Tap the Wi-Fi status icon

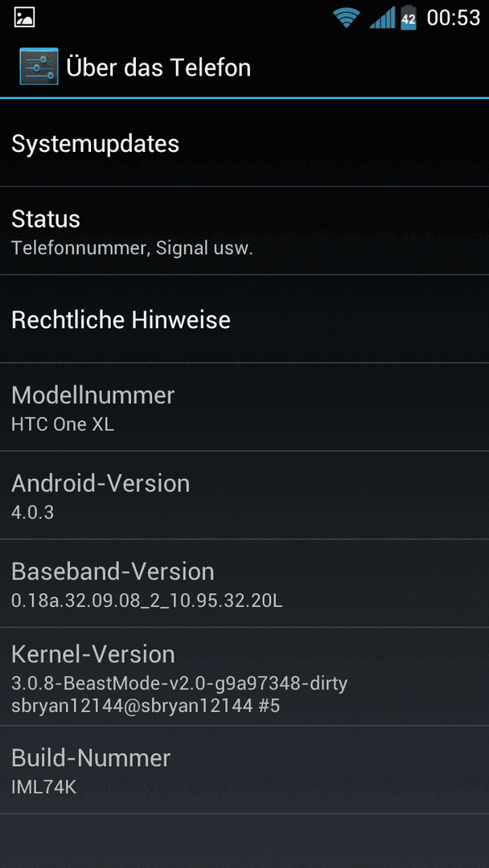pos(347,17)
